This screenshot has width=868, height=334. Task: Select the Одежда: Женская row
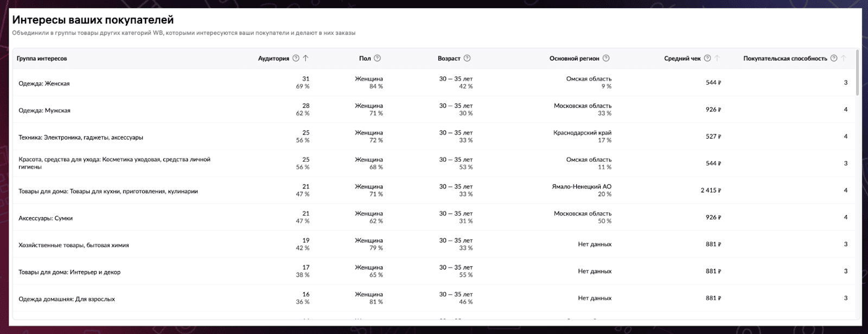click(x=433, y=83)
